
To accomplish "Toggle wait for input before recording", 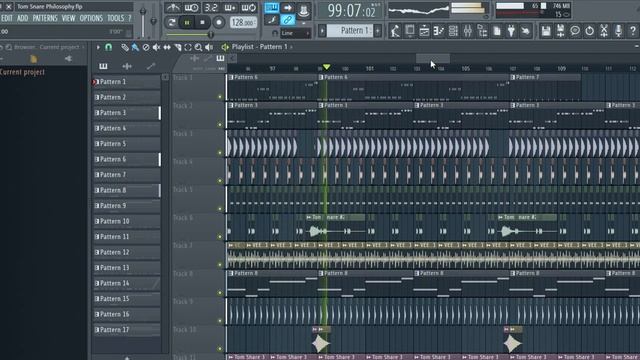I will pyautogui.click(x=191, y=8).
